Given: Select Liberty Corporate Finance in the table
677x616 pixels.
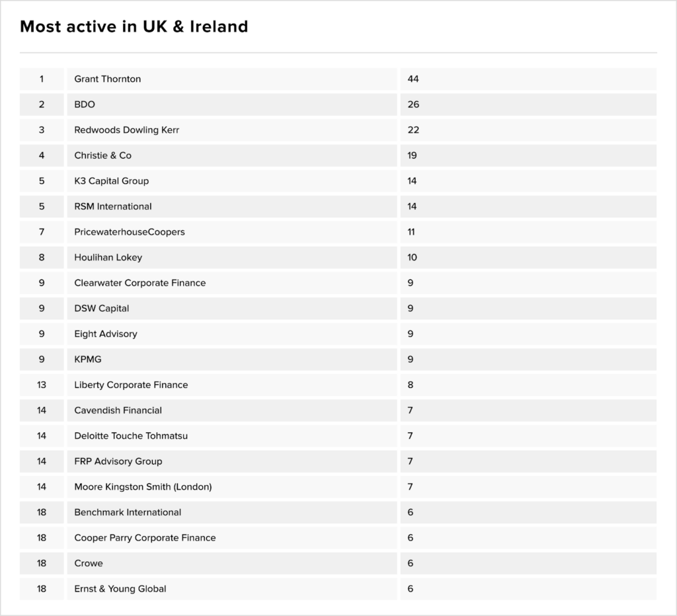Looking at the screenshot, I should click(131, 385).
